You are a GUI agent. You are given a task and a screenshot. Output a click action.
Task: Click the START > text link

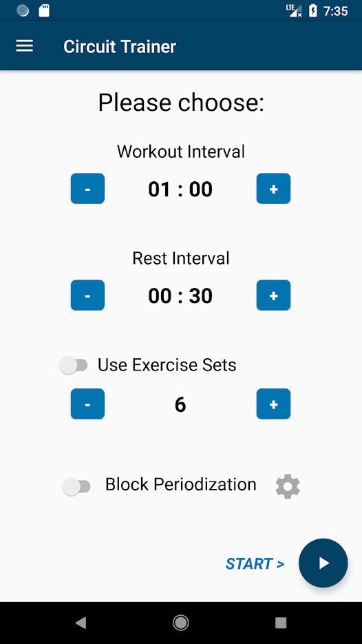(255, 564)
